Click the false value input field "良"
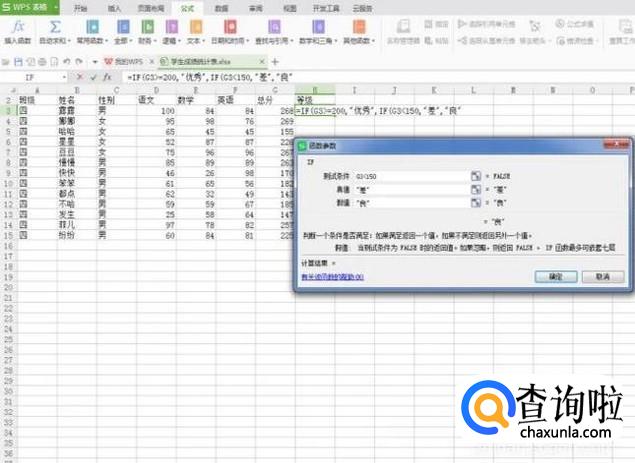This screenshot has width=635, height=463. [412, 203]
